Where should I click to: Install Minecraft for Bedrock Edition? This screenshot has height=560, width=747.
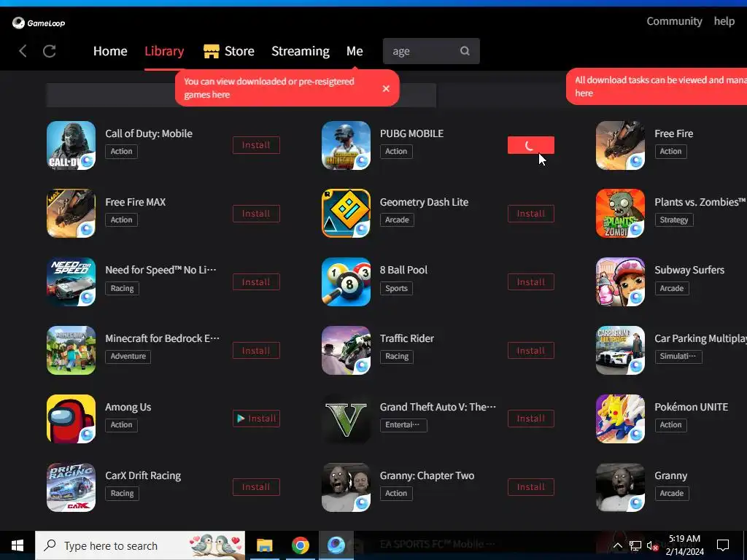[256, 351]
